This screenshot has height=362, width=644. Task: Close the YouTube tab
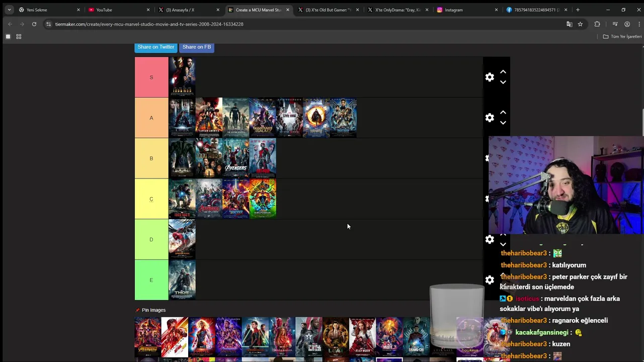pyautogui.click(x=148, y=10)
